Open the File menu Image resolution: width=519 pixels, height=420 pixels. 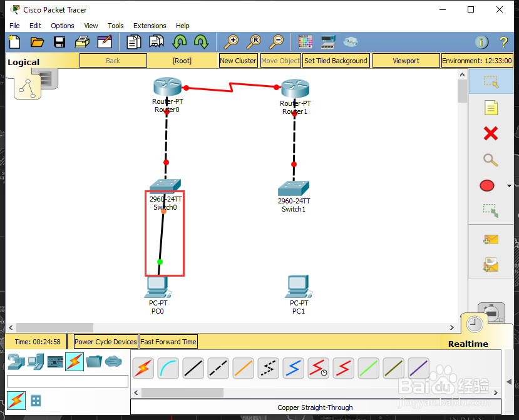[x=14, y=26]
